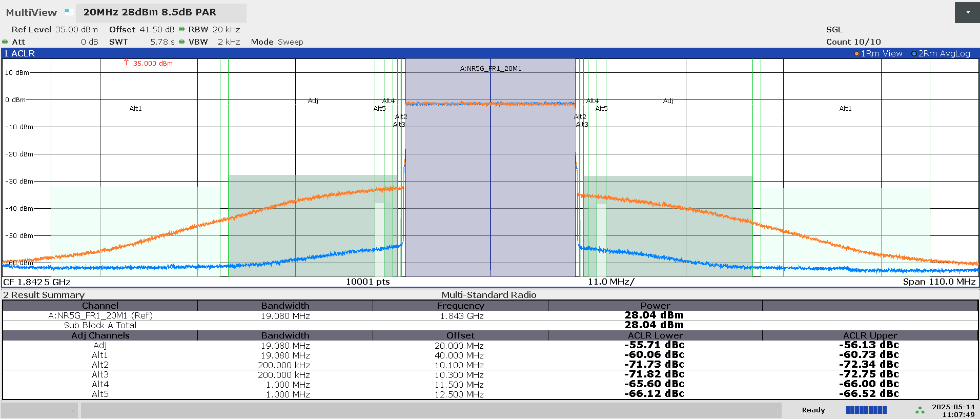Switch to the MultiView tab
The image size is (980, 419).
pyautogui.click(x=31, y=12)
